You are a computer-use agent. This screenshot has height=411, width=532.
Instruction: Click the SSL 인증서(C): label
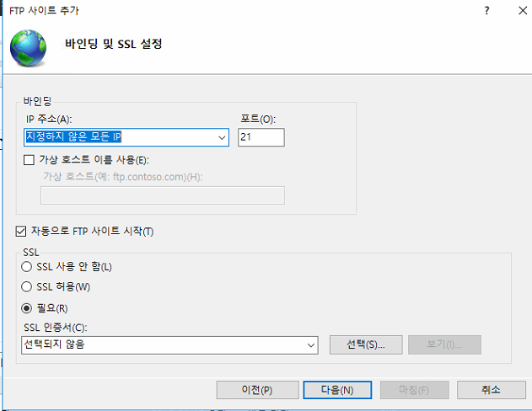[56, 328]
